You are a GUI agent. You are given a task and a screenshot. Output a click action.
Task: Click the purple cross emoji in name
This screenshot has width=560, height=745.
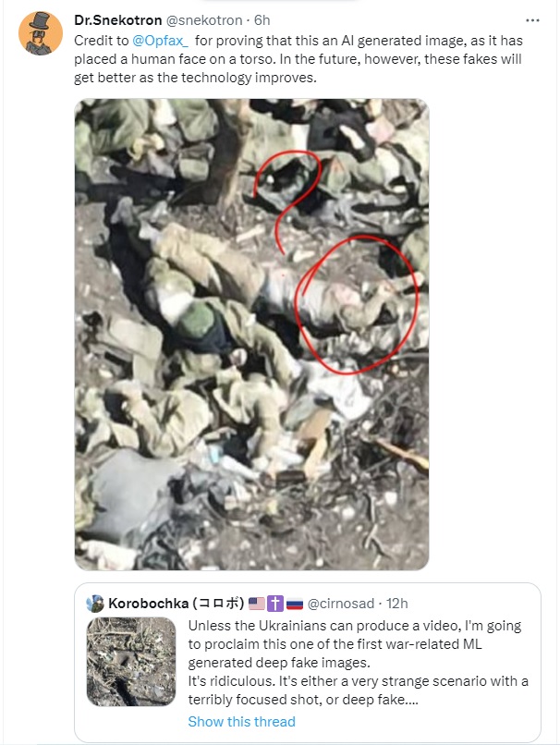(x=275, y=604)
